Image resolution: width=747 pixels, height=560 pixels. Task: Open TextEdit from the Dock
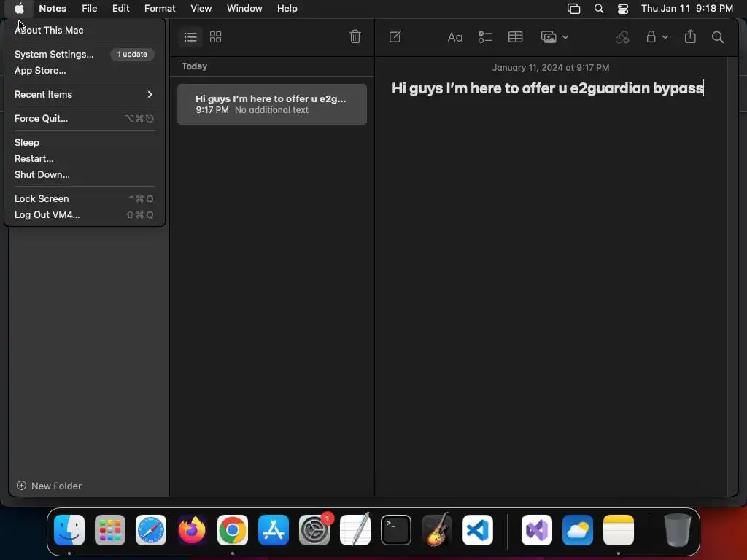(355, 530)
